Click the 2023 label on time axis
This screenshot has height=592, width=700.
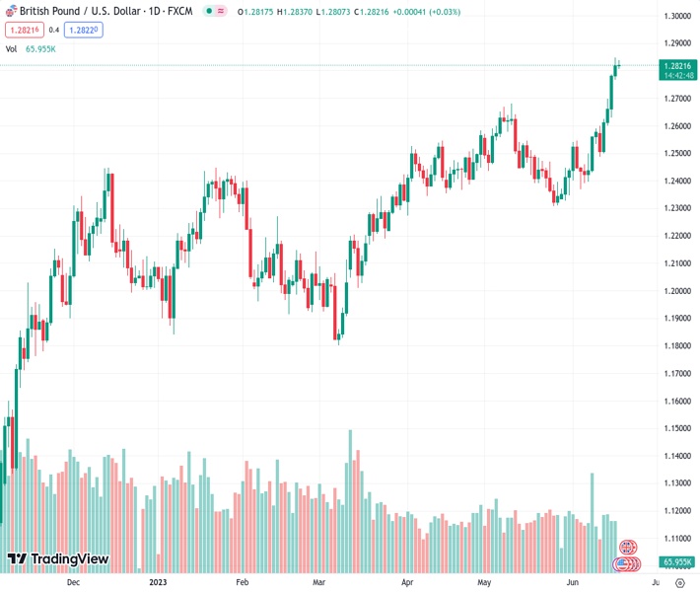point(158,583)
